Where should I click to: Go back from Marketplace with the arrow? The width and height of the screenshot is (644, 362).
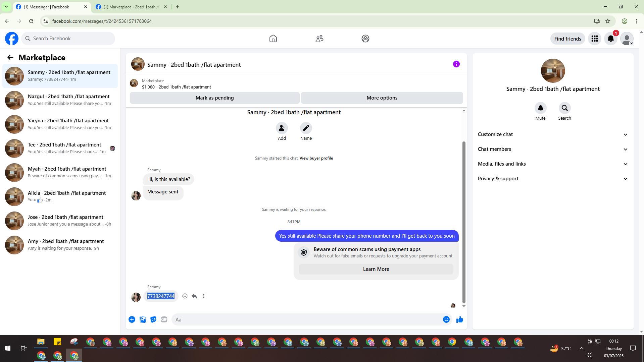coord(10,57)
